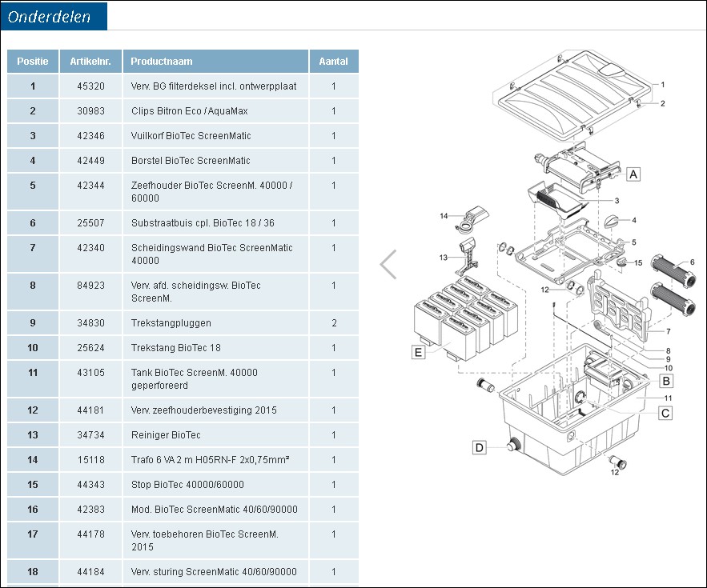The width and height of the screenshot is (707, 588).
Task: Click 'Stop BioTec 40000/60000' product name
Action: click(187, 484)
